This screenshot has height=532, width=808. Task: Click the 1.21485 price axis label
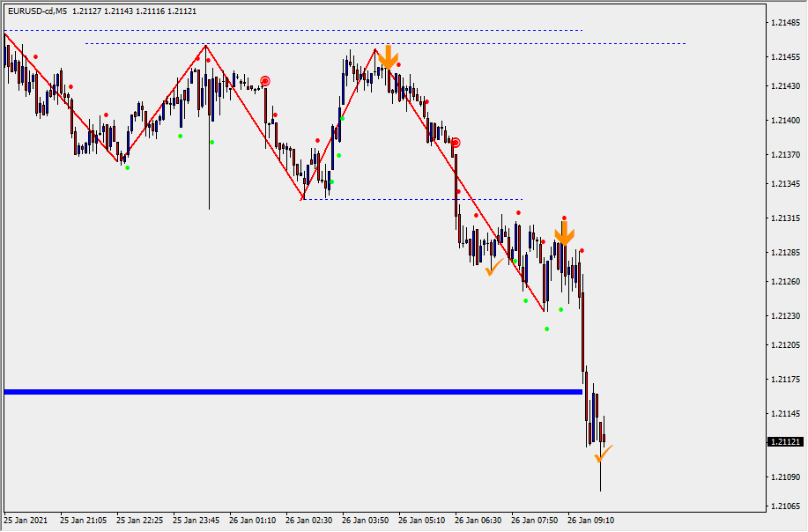tap(783, 23)
